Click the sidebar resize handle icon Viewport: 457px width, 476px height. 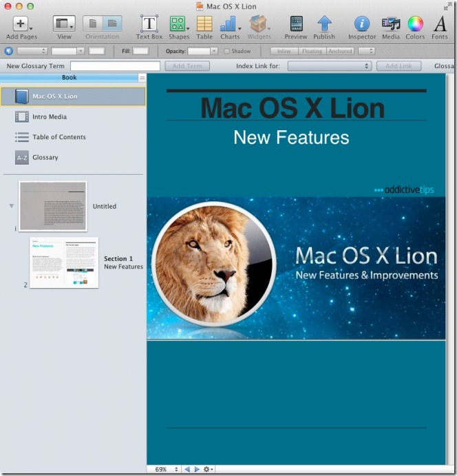pyautogui.click(x=142, y=78)
